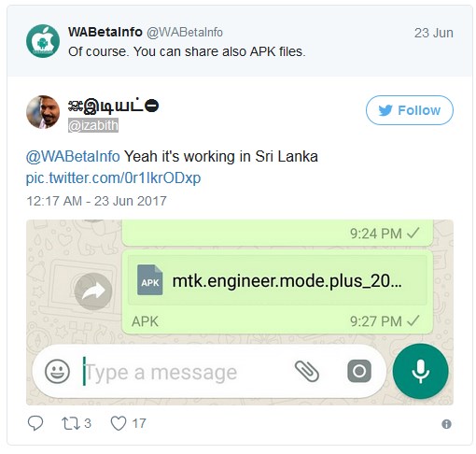The height and width of the screenshot is (454, 476).
Task: Like the tweet with the heart icon
Action: pos(119,423)
